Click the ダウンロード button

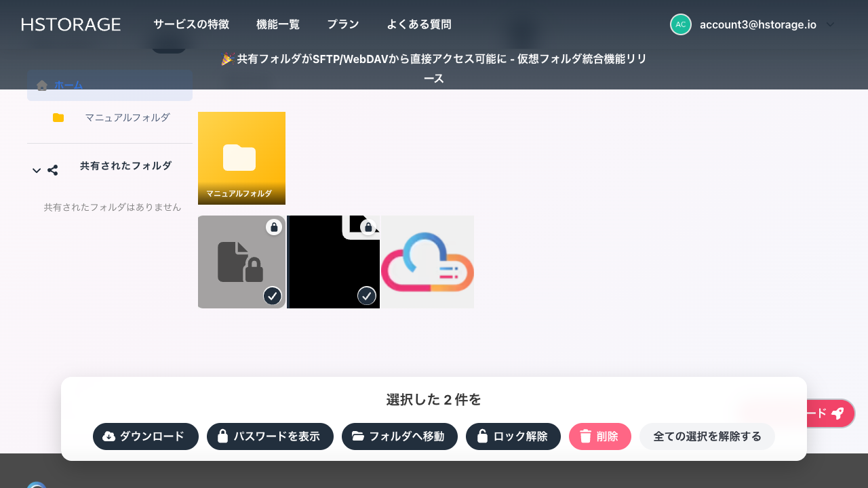pos(146,436)
